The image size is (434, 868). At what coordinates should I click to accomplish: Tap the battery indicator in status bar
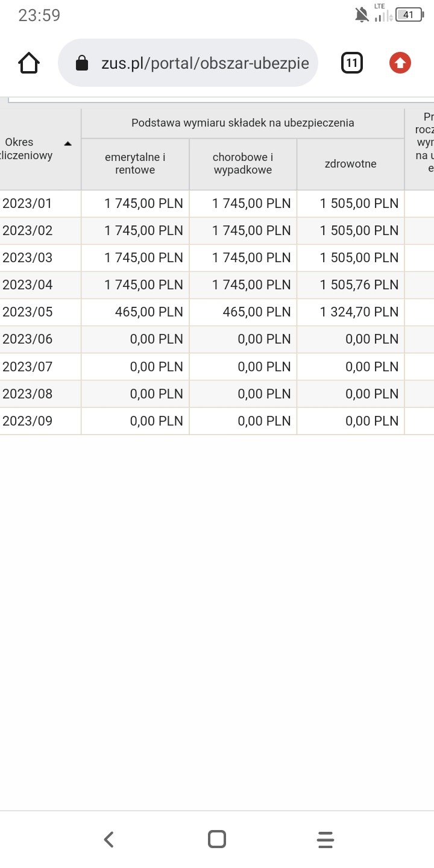coord(409,15)
